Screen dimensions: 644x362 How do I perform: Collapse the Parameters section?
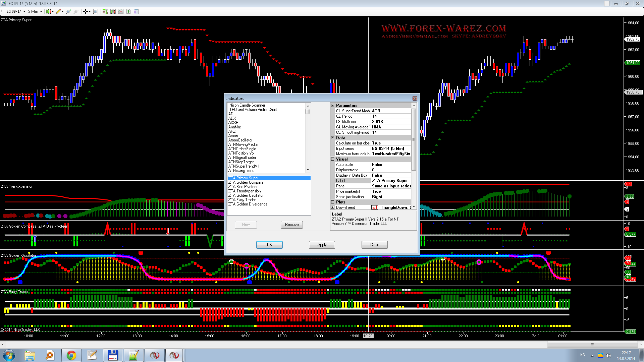coord(333,105)
